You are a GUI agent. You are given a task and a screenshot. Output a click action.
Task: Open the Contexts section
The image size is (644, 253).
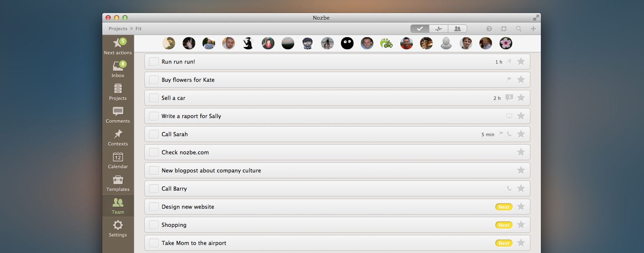point(118,138)
